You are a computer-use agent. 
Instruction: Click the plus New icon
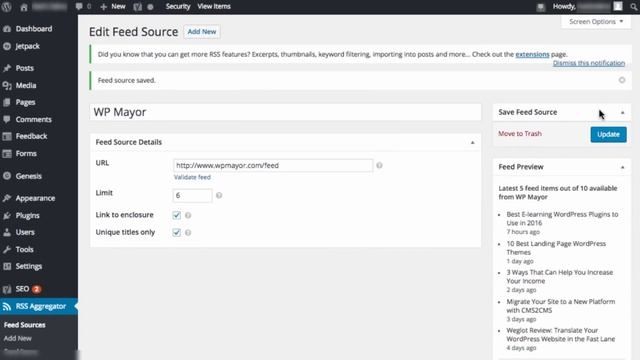pyautogui.click(x=104, y=7)
